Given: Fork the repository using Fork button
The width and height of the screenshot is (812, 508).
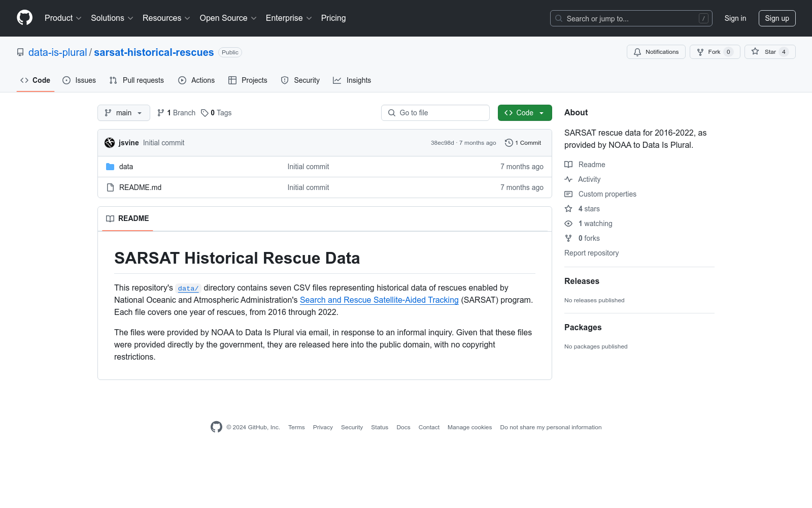Looking at the screenshot, I should point(715,52).
